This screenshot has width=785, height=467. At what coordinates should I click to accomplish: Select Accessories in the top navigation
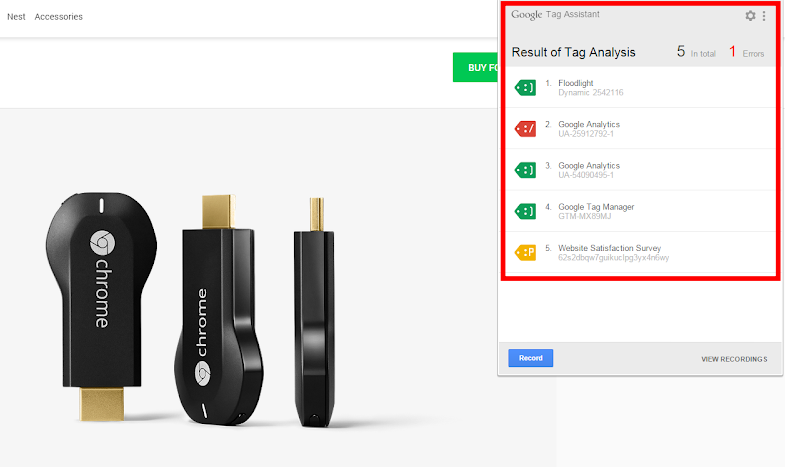pyautogui.click(x=59, y=17)
